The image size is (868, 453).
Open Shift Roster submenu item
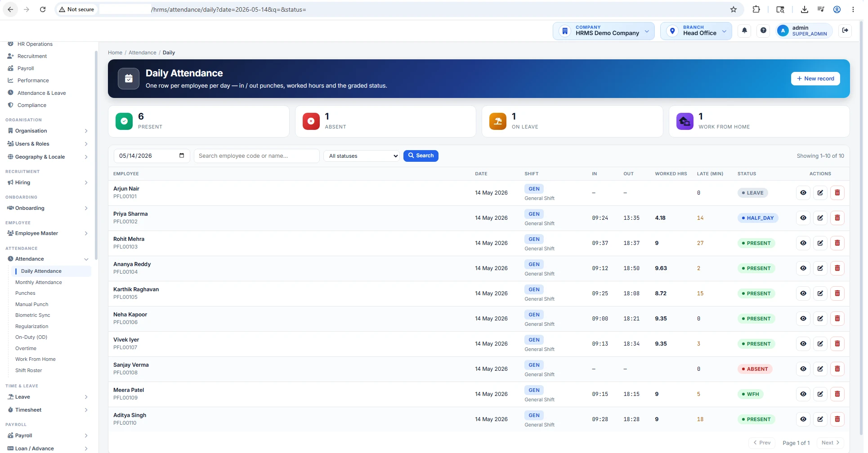click(x=28, y=370)
